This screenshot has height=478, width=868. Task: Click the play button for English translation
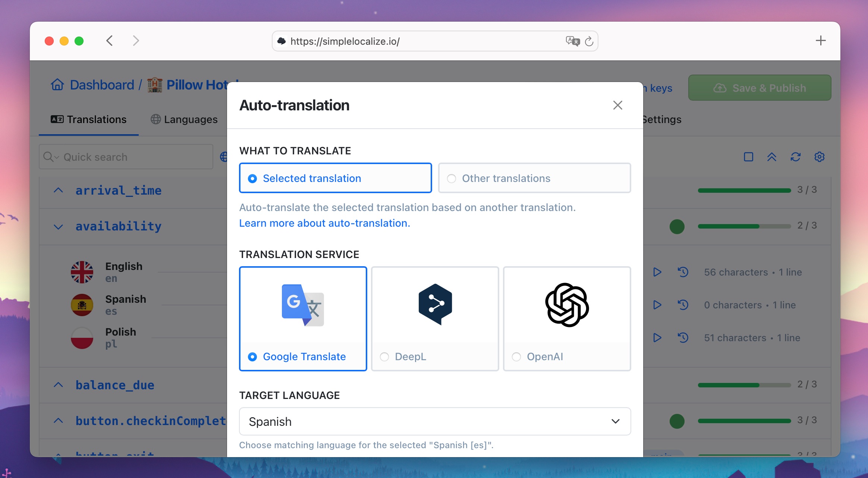click(x=657, y=272)
